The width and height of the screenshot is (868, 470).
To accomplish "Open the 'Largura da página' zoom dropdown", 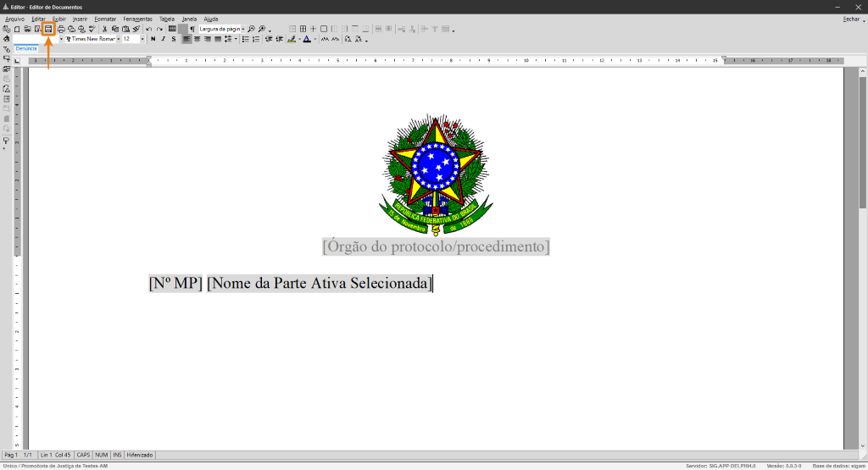I will [x=243, y=29].
